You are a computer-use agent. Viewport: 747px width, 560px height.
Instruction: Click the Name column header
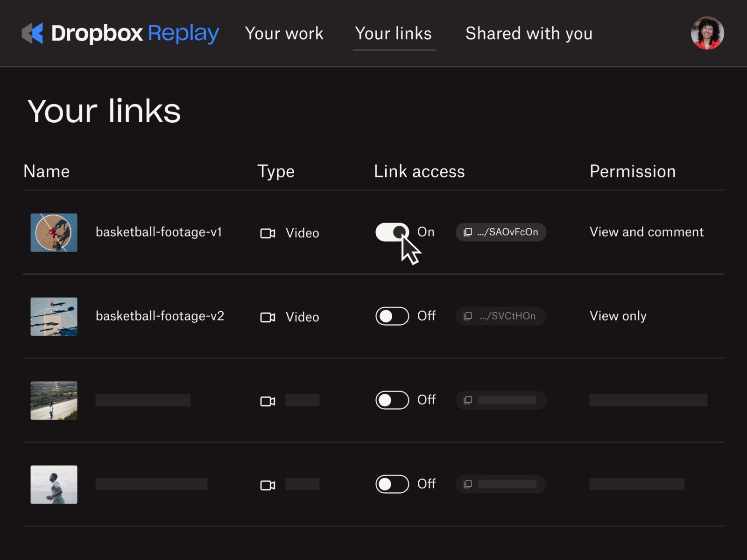click(x=47, y=171)
